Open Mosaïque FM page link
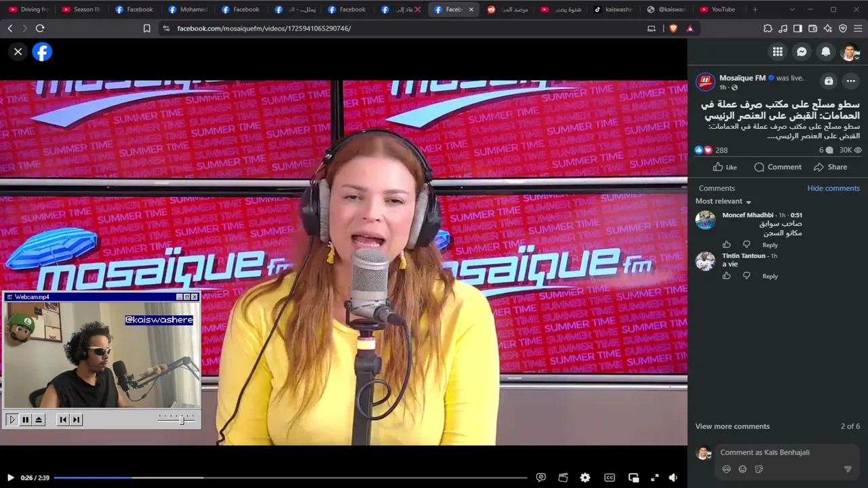 tap(742, 78)
